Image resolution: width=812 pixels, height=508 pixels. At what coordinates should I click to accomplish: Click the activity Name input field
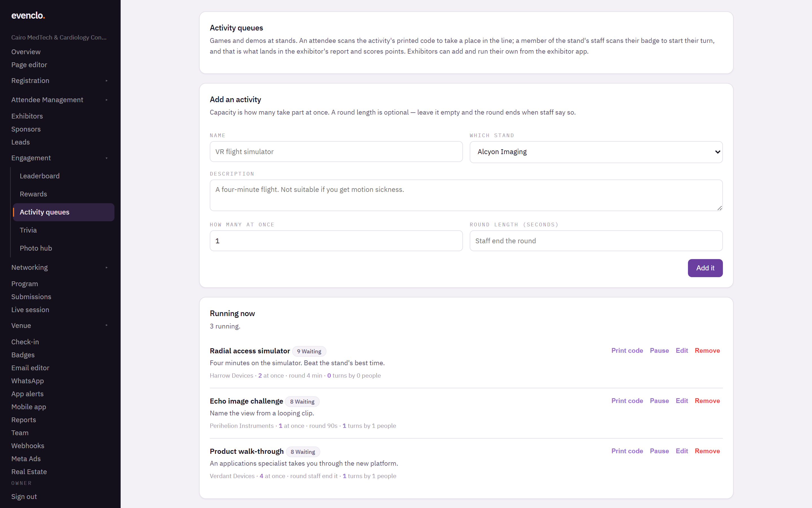tap(336, 152)
